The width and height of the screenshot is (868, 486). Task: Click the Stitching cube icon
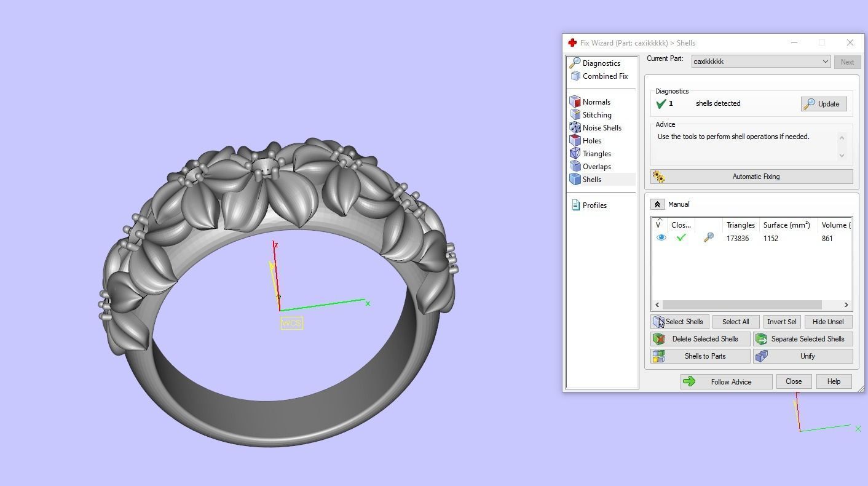click(x=575, y=115)
